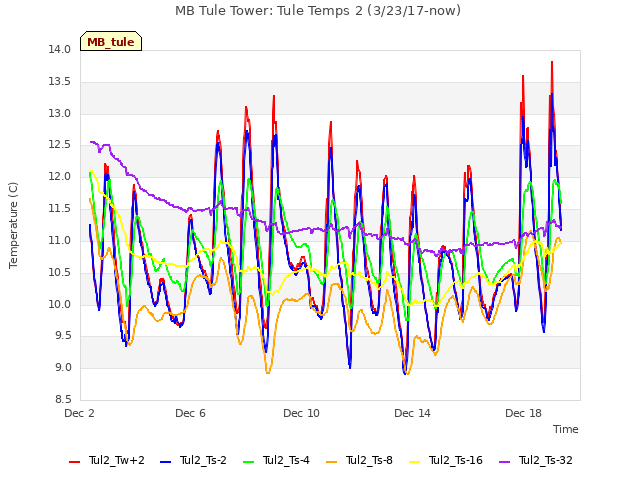
Task: Click the red Tul2_Tw+2 legend swatch
Action: click(75, 462)
